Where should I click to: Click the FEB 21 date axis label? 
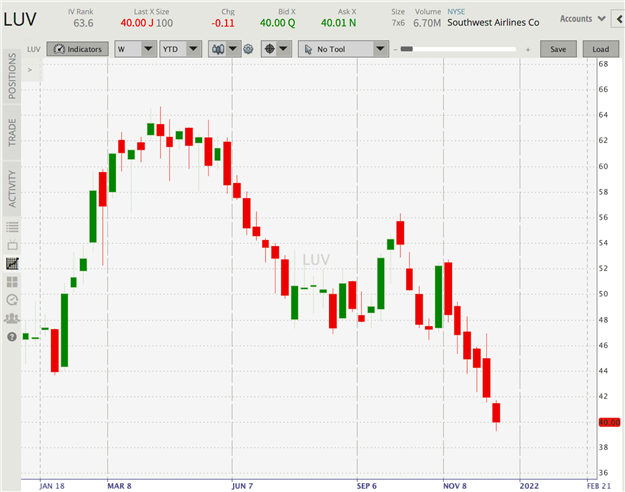click(x=599, y=486)
